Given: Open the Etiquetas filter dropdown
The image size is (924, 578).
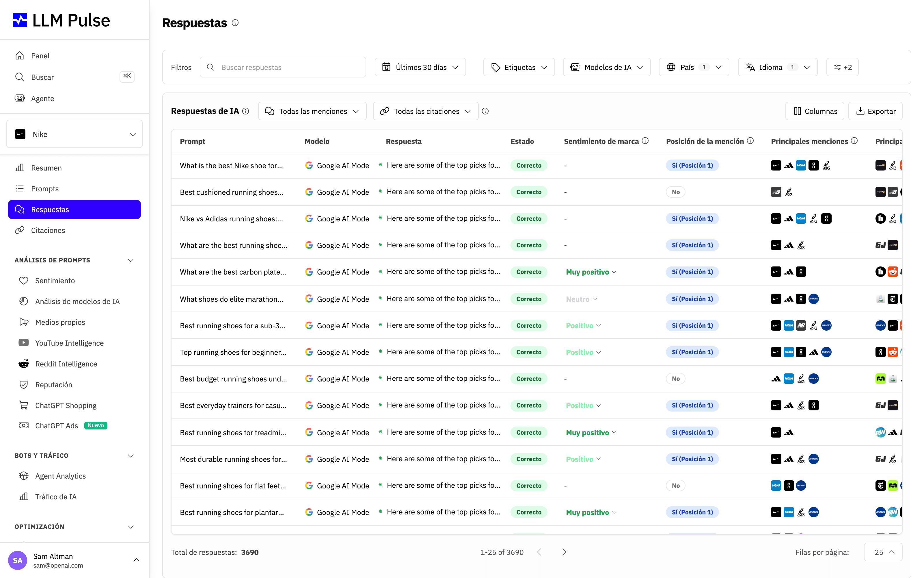Looking at the screenshot, I should tap(519, 67).
